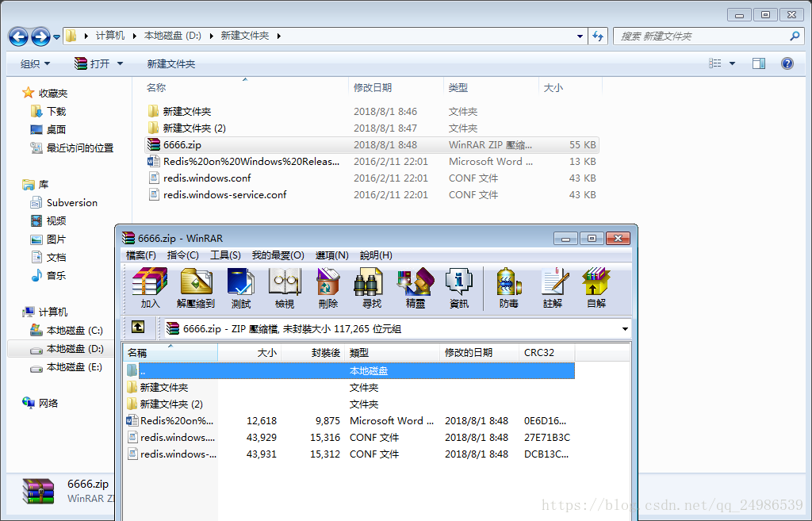Change the view with the layout icon

715,63
